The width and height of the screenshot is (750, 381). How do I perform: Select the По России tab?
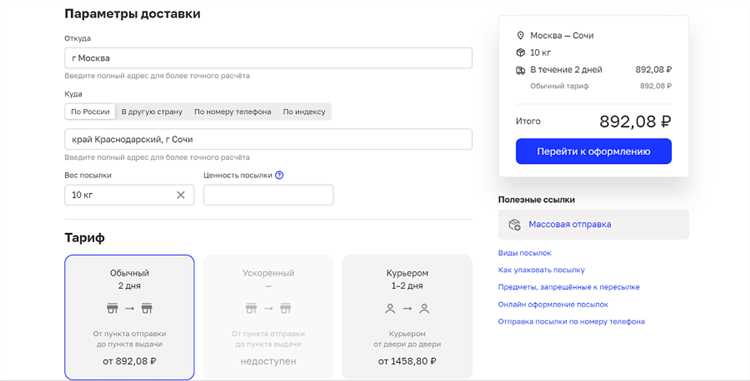click(x=90, y=112)
